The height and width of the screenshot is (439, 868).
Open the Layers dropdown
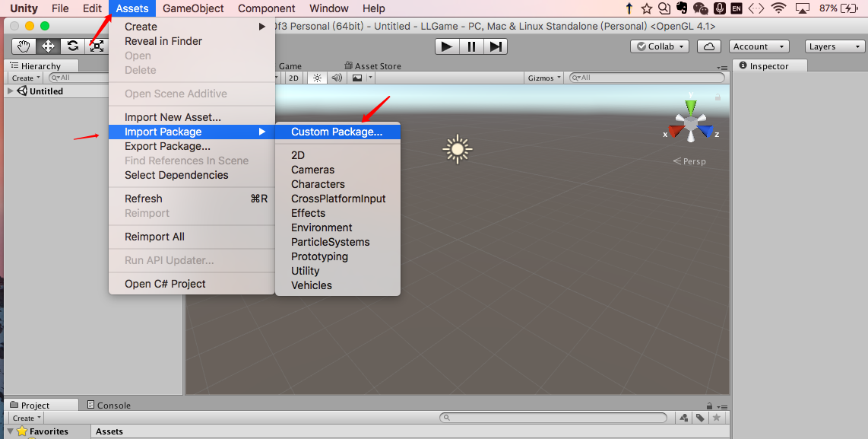tap(835, 46)
